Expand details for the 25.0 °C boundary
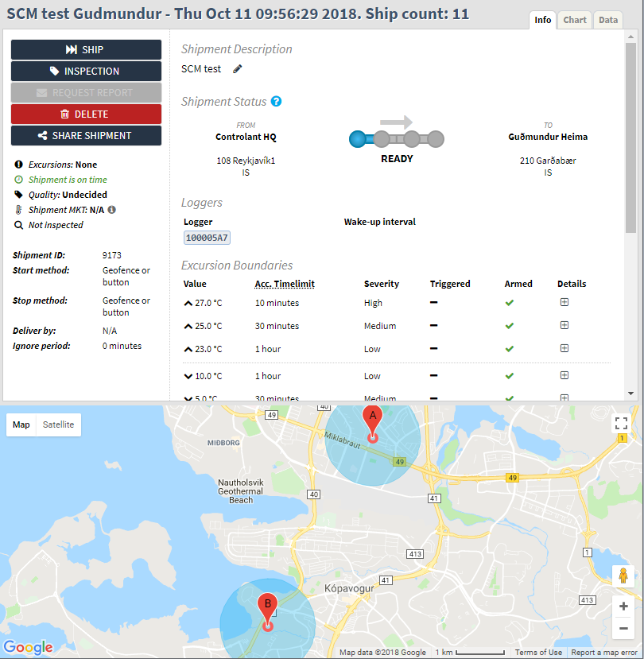This screenshot has width=644, height=659. 564,325
